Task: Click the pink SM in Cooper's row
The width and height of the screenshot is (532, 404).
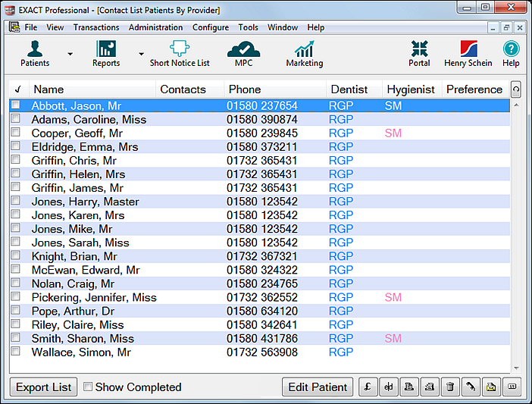Action: [x=393, y=133]
